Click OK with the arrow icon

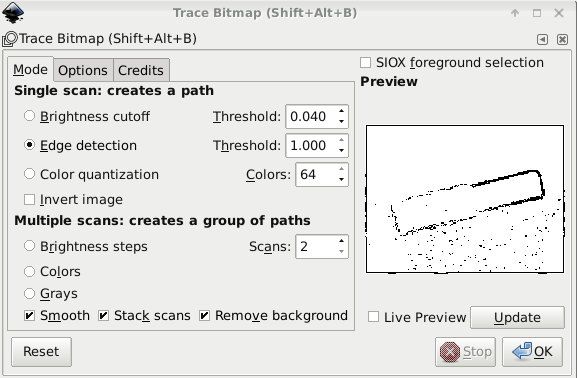[x=532, y=352]
